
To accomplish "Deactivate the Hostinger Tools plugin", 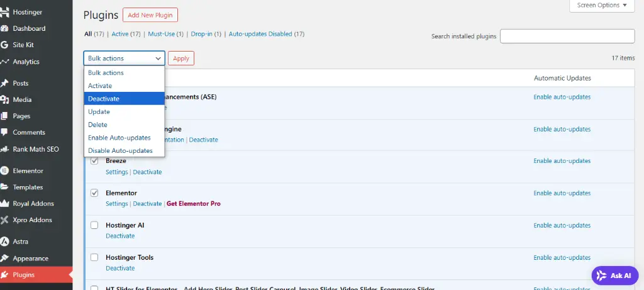I will [x=120, y=268].
